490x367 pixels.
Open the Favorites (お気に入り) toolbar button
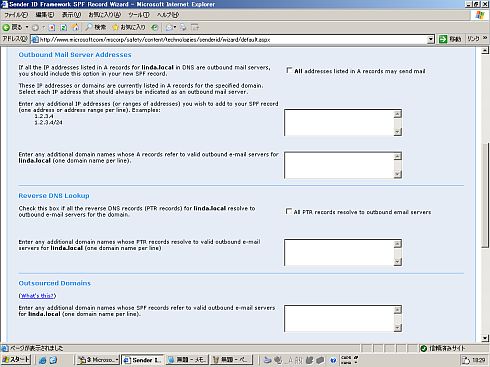click(x=129, y=27)
